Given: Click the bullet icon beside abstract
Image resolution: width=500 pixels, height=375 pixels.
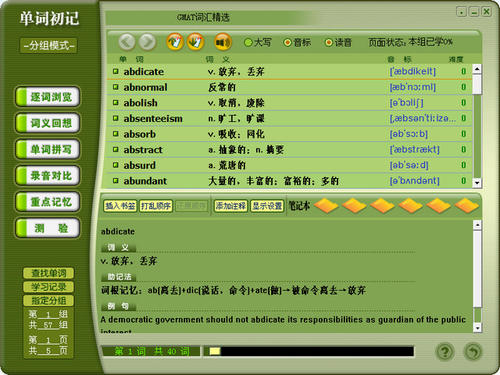Looking at the screenshot, I should point(116,149).
